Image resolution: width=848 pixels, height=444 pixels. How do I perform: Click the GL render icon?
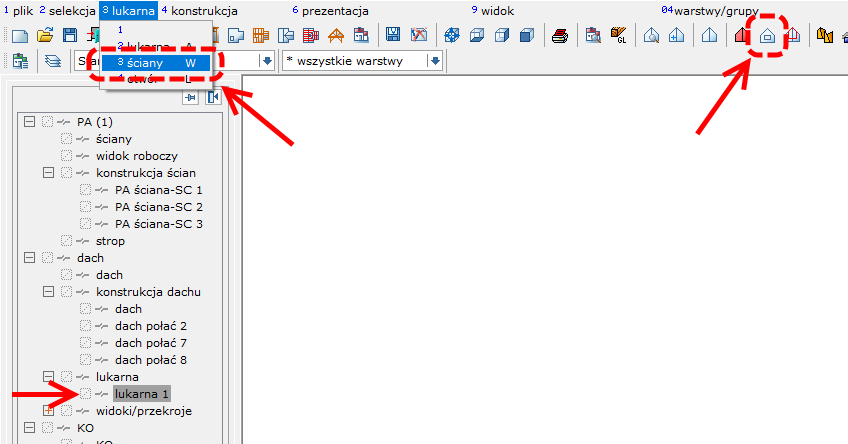[x=620, y=37]
